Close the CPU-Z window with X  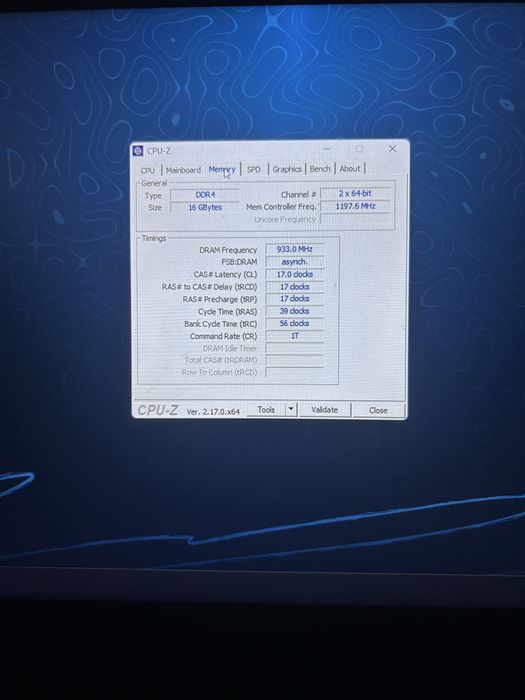[392, 149]
